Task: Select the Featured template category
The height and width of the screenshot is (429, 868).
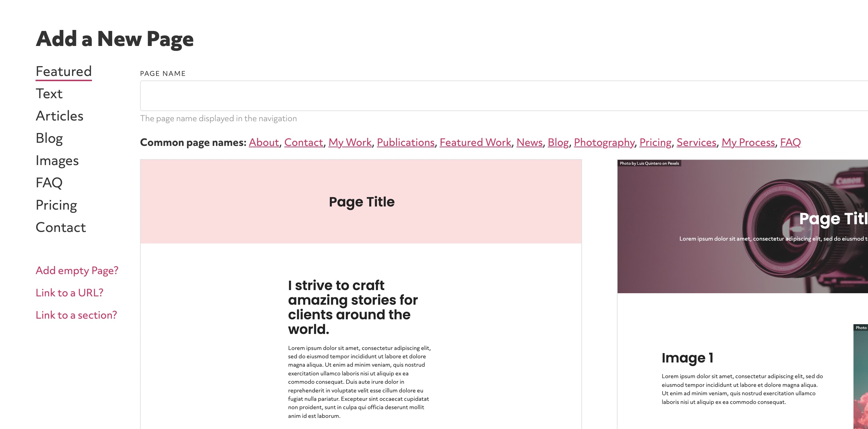Action: [x=64, y=71]
